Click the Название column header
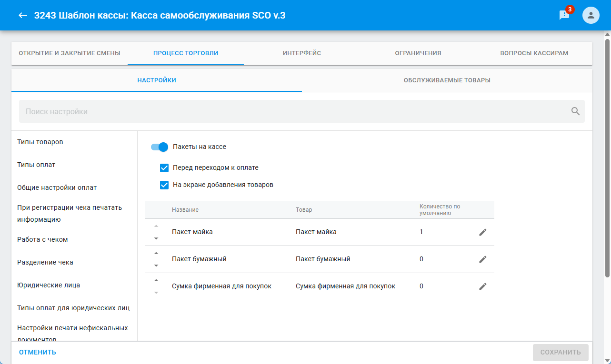611x364 pixels. tap(185, 210)
